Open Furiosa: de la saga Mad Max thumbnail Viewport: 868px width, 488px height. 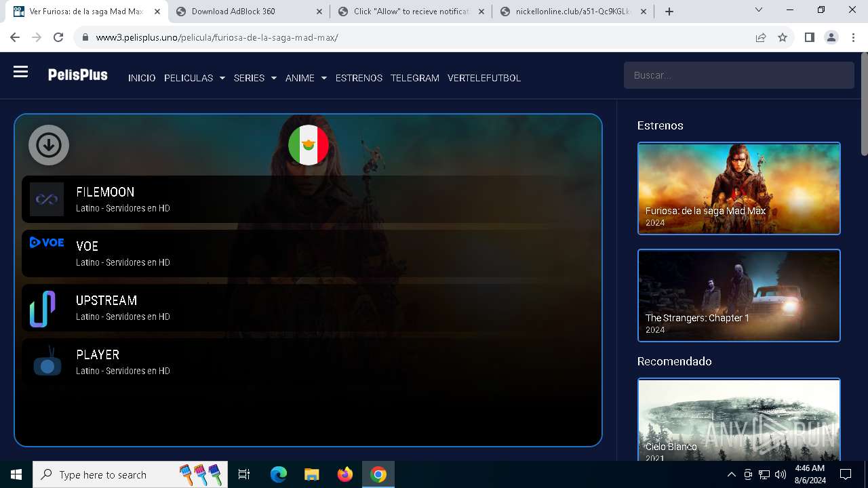(x=739, y=188)
